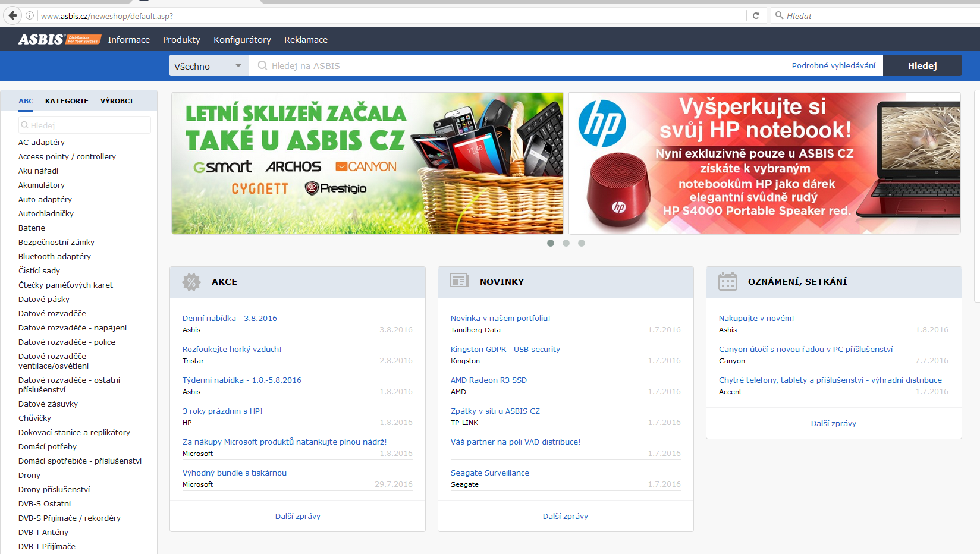Focus the sidebar Hledej filter field
Viewport: 980px width, 554px height.
click(x=84, y=125)
